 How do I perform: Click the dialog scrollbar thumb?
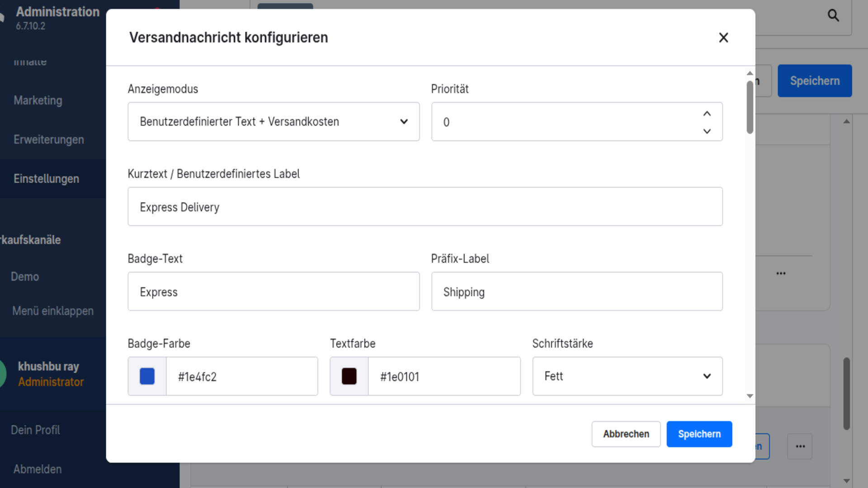pos(750,107)
